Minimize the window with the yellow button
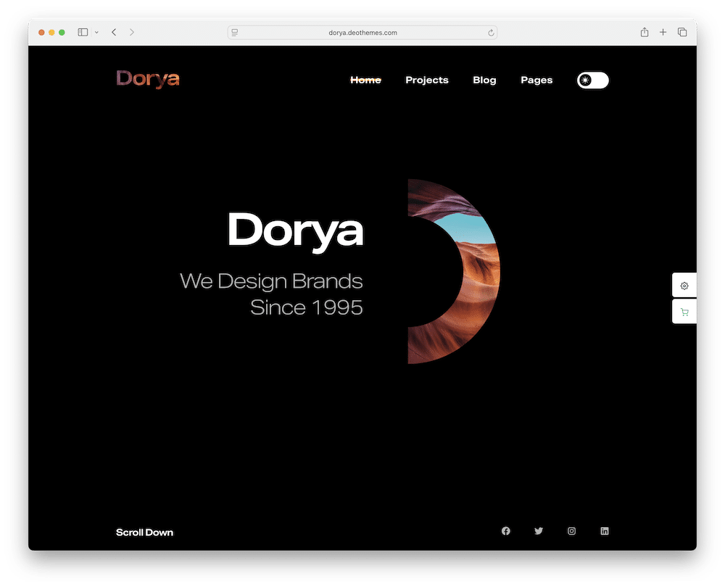 pos(51,33)
